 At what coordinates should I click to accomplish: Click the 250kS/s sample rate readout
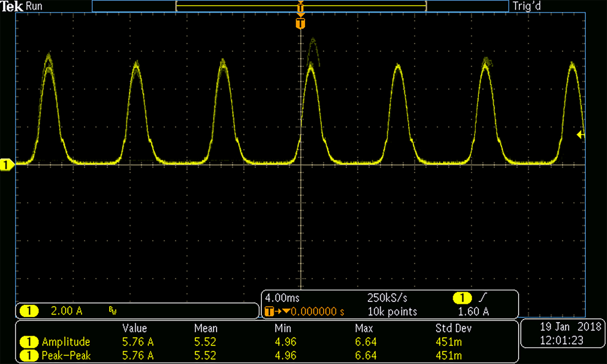coord(387,298)
